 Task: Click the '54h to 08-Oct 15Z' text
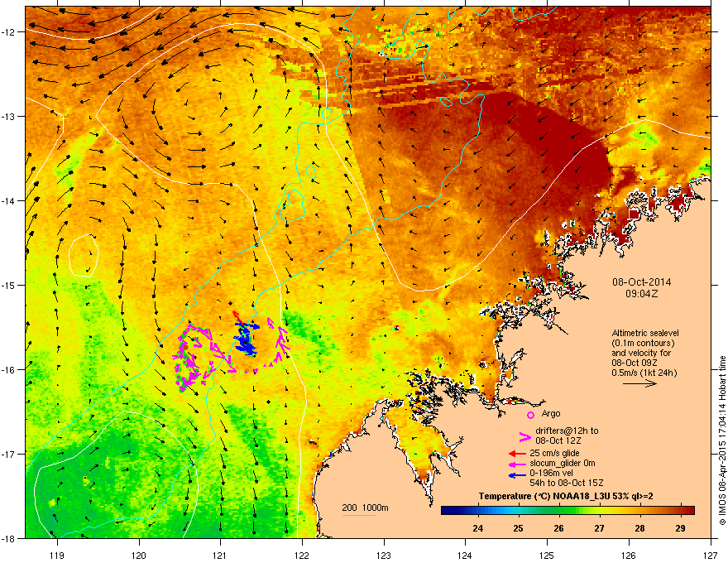[x=567, y=483]
